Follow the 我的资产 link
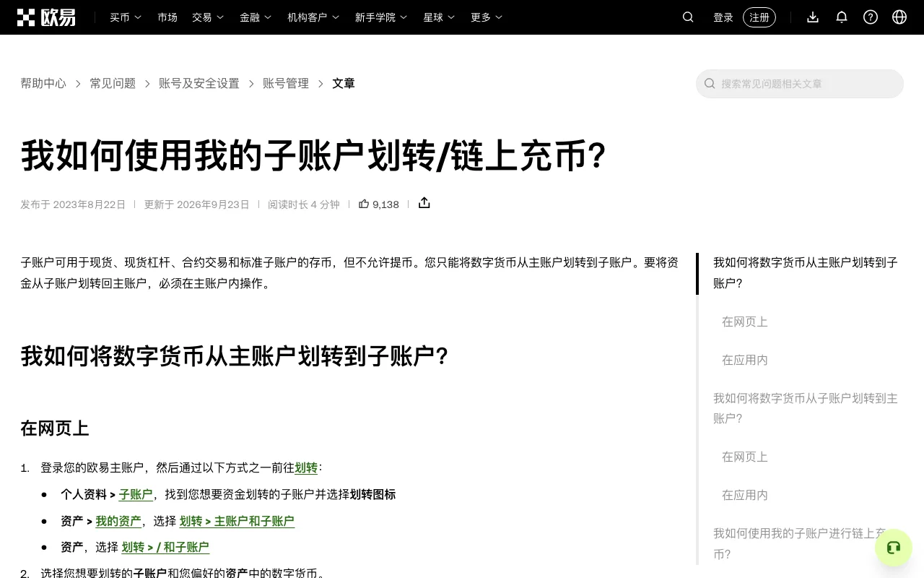924x578 pixels. (x=118, y=521)
